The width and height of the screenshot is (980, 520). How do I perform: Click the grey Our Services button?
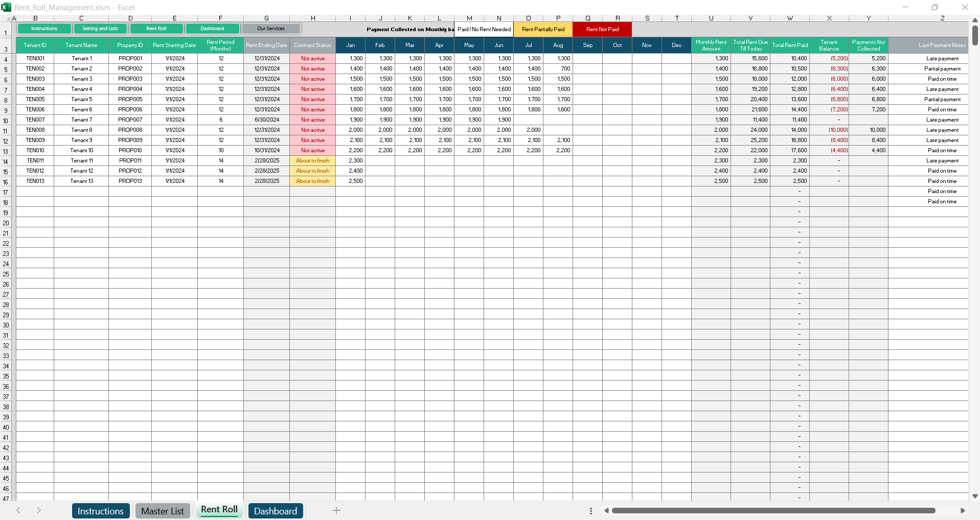[x=271, y=29]
